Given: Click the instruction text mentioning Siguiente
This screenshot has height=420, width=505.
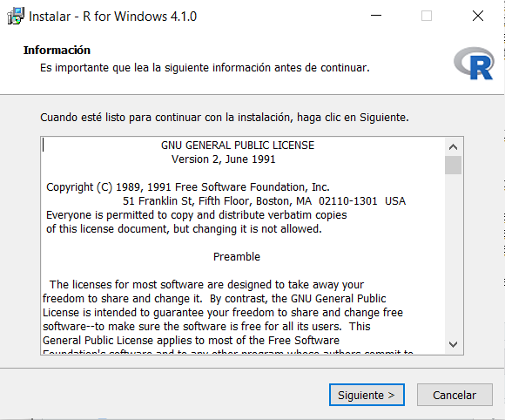Looking at the screenshot, I should (225, 118).
